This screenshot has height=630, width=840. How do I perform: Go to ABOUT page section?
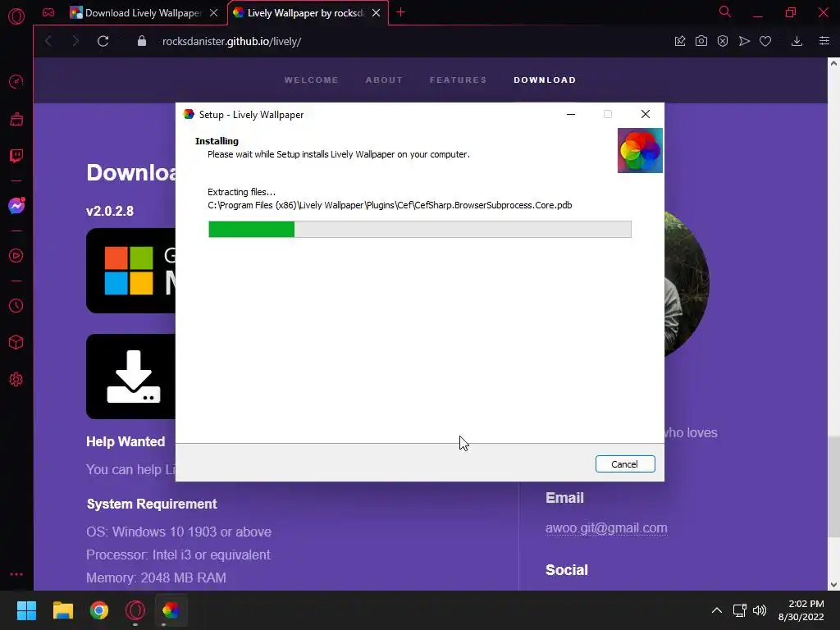(x=384, y=80)
